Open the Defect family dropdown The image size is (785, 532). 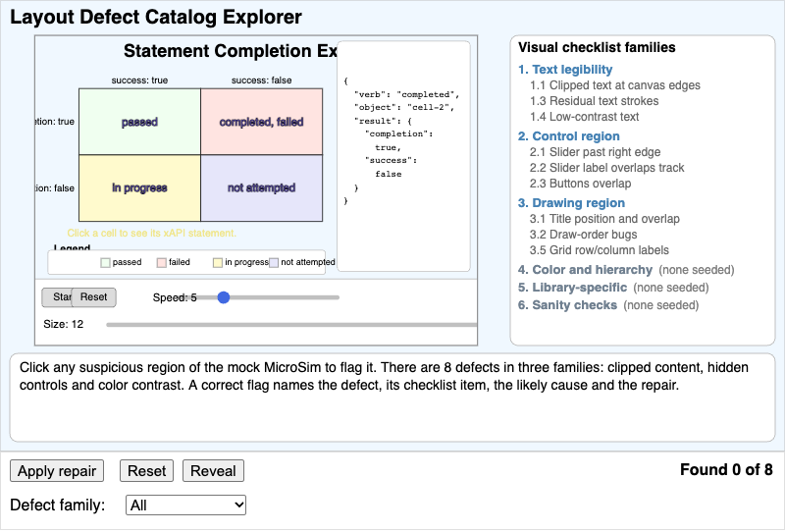coord(185,505)
